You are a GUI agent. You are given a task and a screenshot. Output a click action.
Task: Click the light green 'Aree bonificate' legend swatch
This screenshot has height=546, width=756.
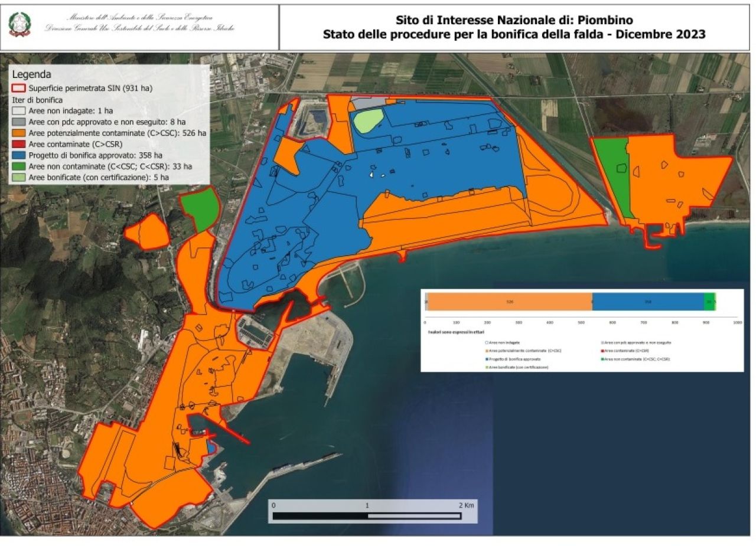pos(19,176)
